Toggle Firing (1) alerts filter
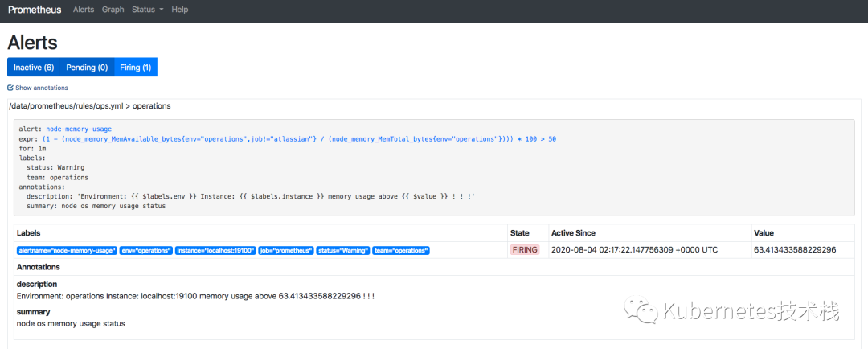Image resolution: width=868 pixels, height=349 pixels. 136,67
